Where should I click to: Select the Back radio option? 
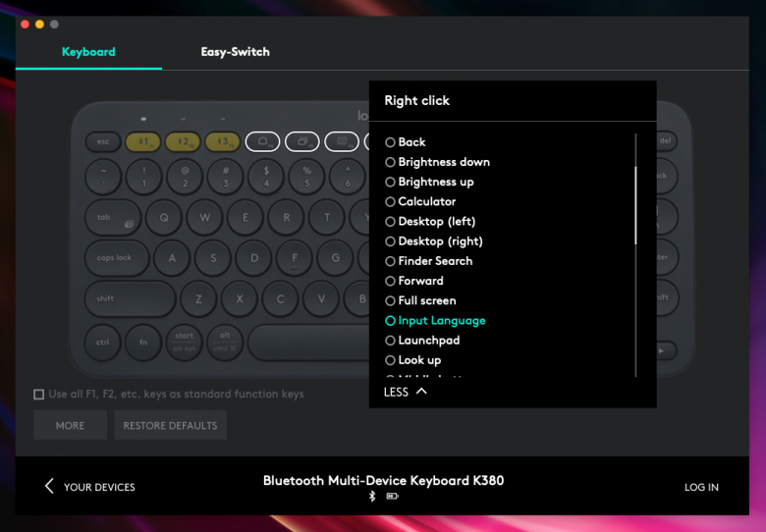tap(406, 142)
